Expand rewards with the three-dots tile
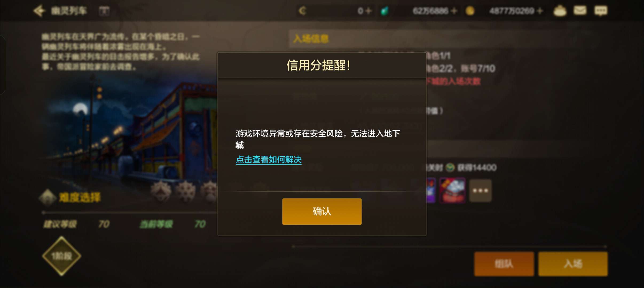 pyautogui.click(x=480, y=191)
